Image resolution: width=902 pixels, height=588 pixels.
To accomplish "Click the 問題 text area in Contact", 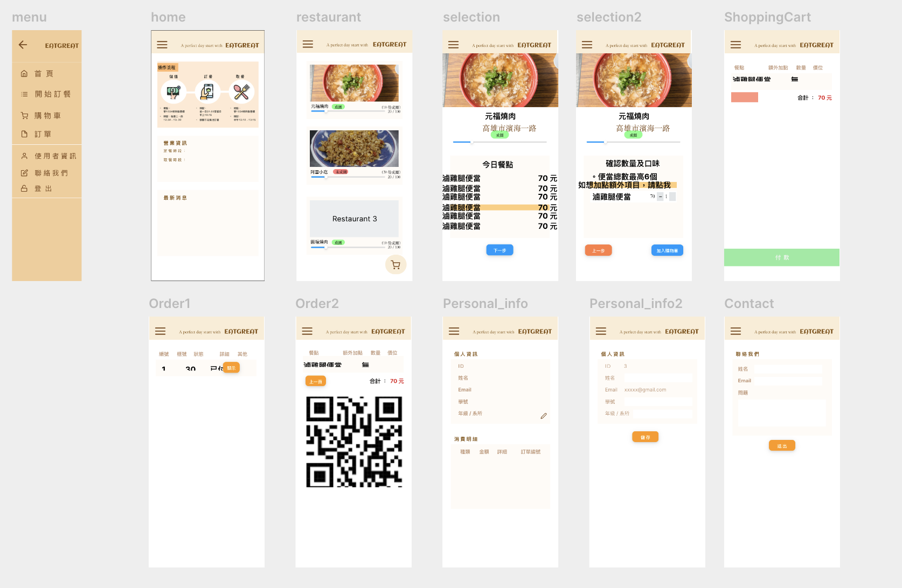I will click(x=782, y=412).
